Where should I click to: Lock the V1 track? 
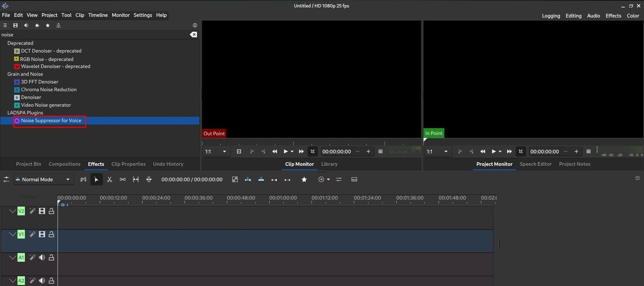pos(52,234)
